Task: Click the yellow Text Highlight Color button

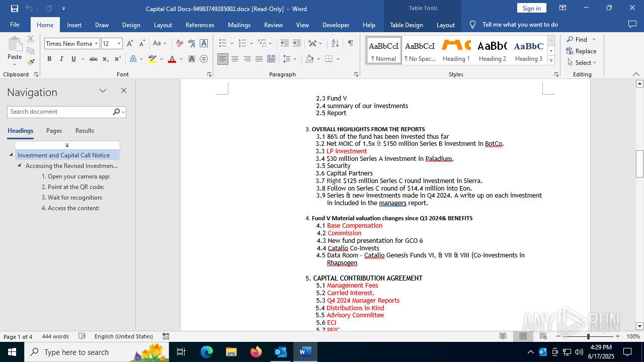Action: 152,59
